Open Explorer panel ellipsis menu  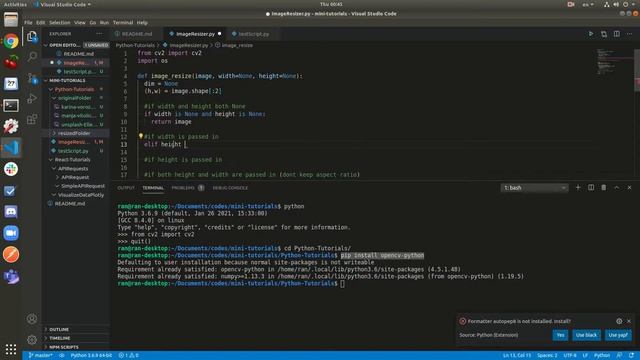coord(100,34)
